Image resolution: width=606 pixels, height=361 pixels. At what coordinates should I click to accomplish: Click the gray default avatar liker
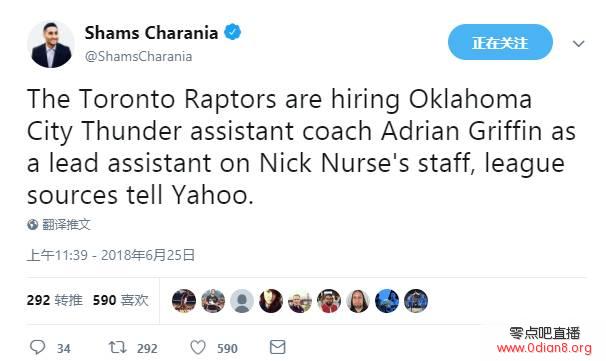242,301
